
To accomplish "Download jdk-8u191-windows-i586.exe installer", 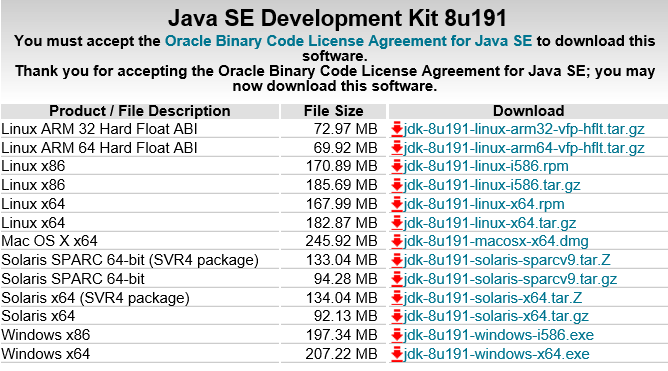I will pyautogui.click(x=498, y=335).
